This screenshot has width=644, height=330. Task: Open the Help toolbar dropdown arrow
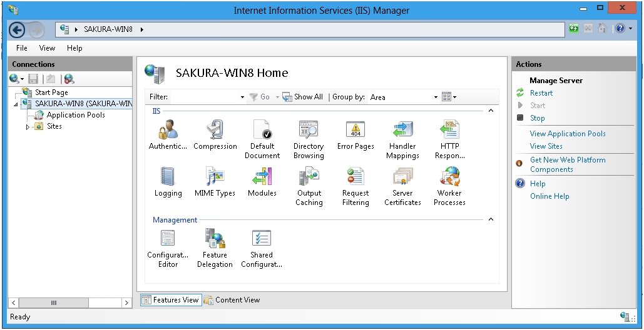(630, 29)
